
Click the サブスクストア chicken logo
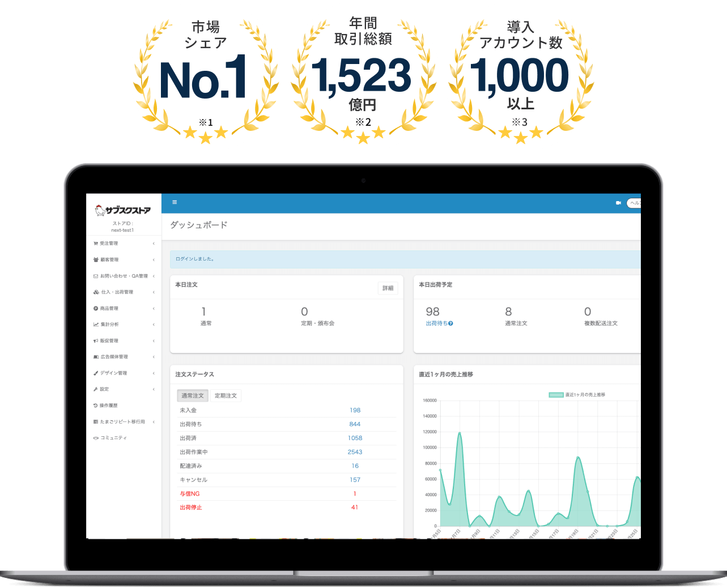[x=123, y=210]
